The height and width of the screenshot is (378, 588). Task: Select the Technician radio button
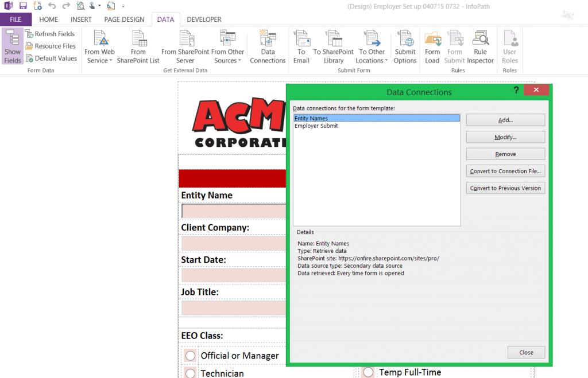190,373
